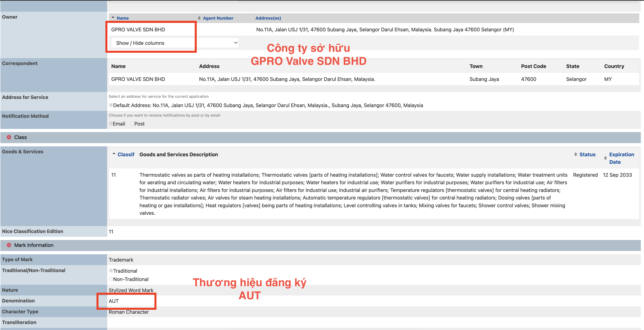Viewport: 644px width, 330px height.
Task: Click the Transliteration row label
Action: [19, 322]
